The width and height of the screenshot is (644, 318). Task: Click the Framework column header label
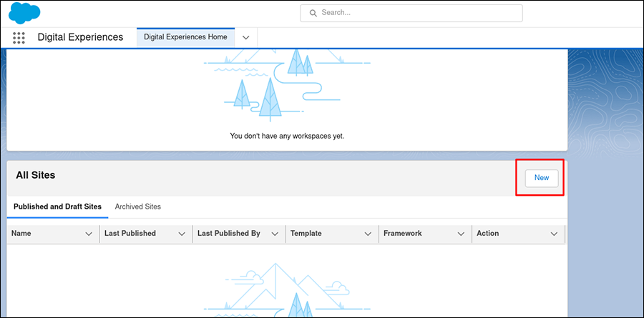(402, 234)
